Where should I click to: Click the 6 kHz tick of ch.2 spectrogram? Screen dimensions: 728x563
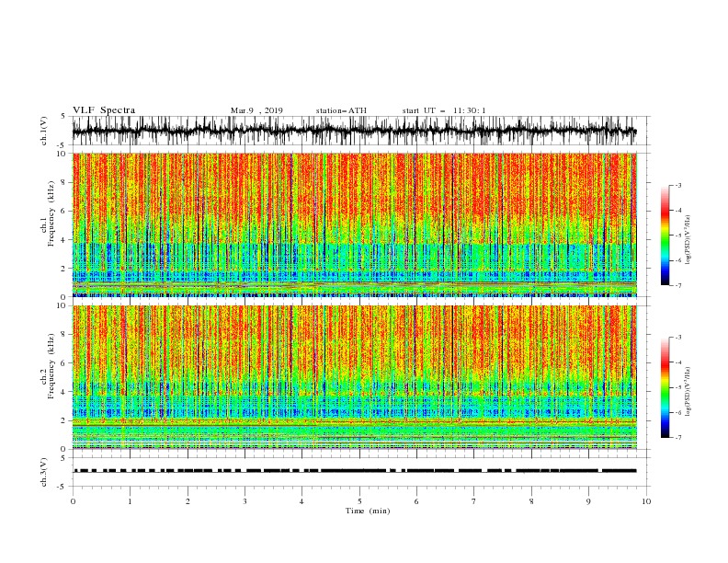pos(63,362)
